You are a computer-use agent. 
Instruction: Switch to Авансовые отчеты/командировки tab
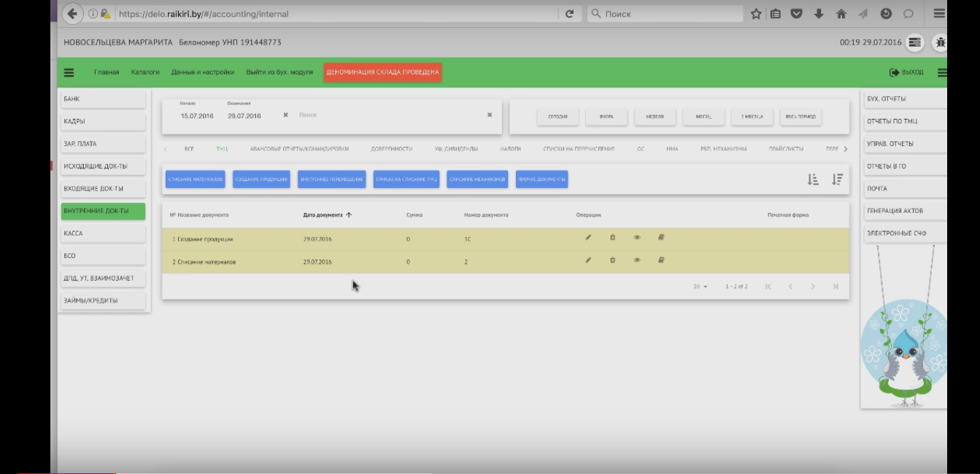[x=299, y=149]
